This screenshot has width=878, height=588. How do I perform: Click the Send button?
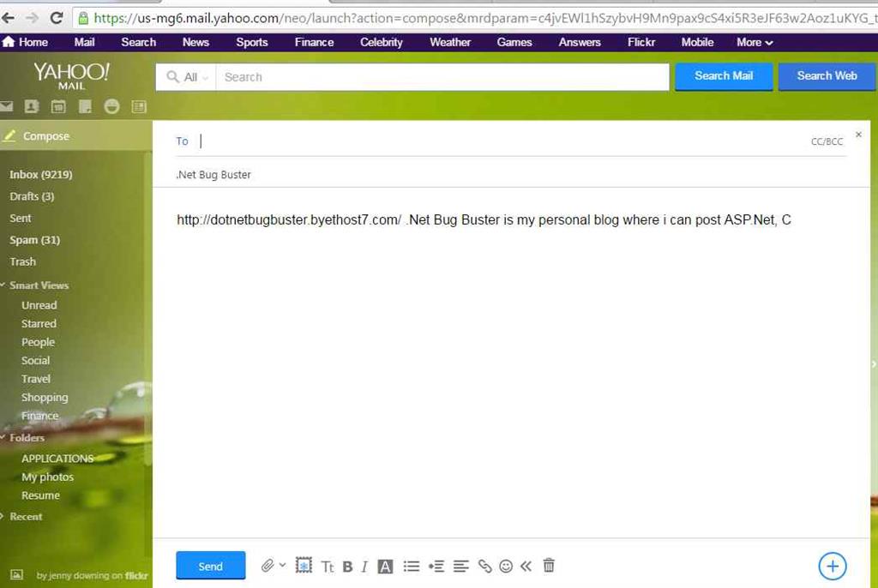tap(210, 565)
